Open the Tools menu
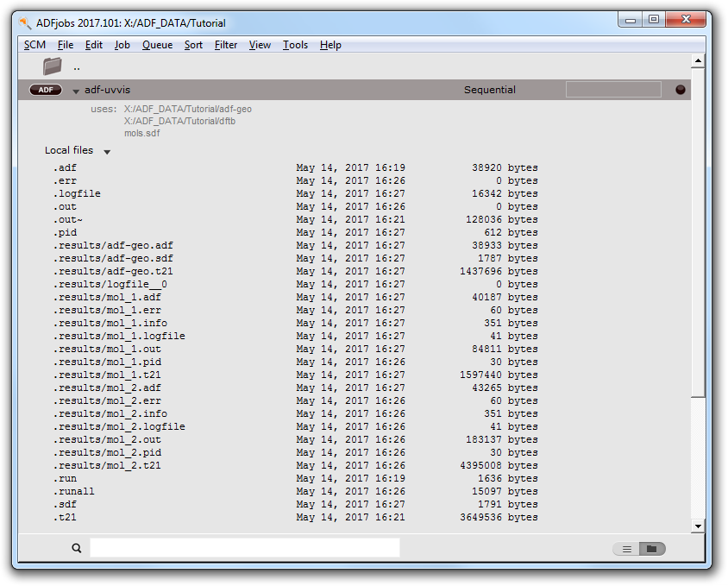This screenshot has width=728, height=586. [x=295, y=45]
